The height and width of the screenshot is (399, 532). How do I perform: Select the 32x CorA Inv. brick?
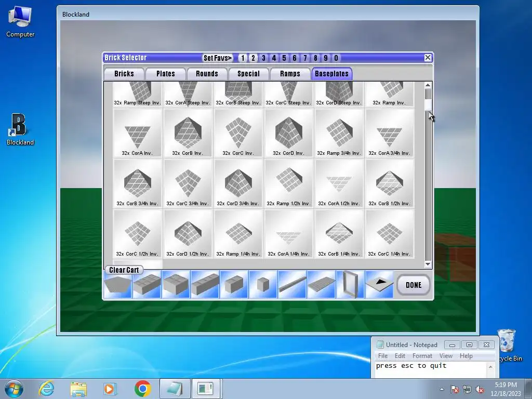(137, 133)
